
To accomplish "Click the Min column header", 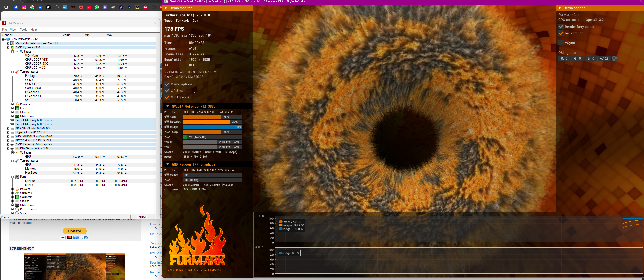I will pyautogui.click(x=94, y=35).
